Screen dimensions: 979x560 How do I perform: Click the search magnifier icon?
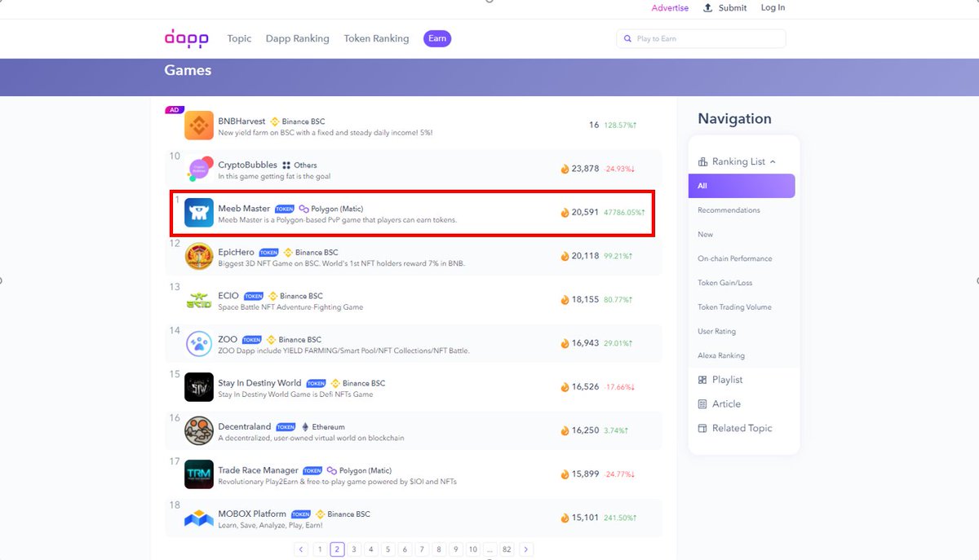point(627,38)
